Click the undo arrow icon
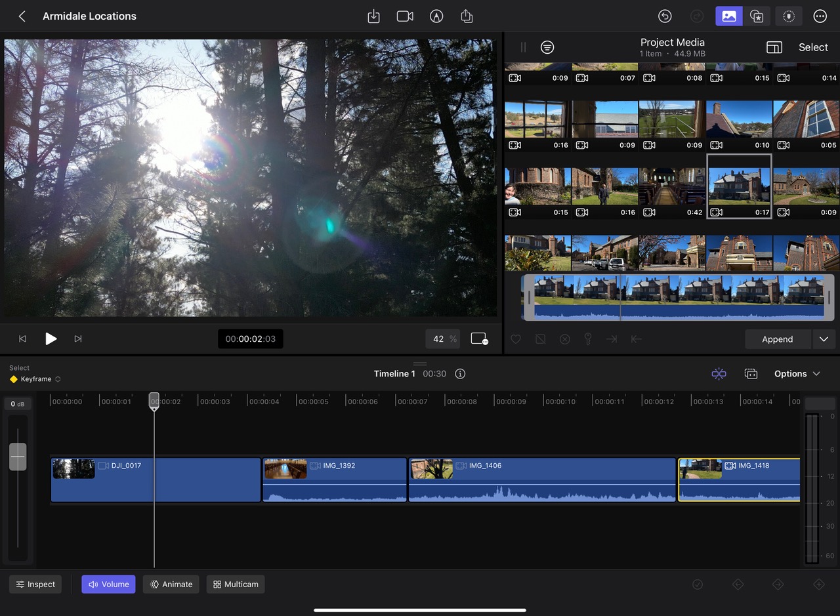Image resolution: width=840 pixels, height=616 pixels. pos(665,16)
